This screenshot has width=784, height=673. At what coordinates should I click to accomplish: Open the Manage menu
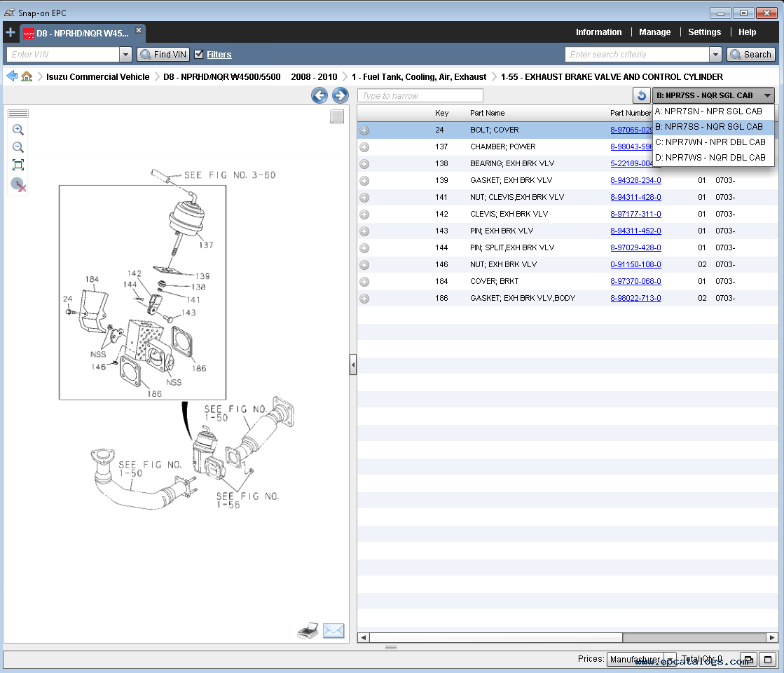pos(654,32)
